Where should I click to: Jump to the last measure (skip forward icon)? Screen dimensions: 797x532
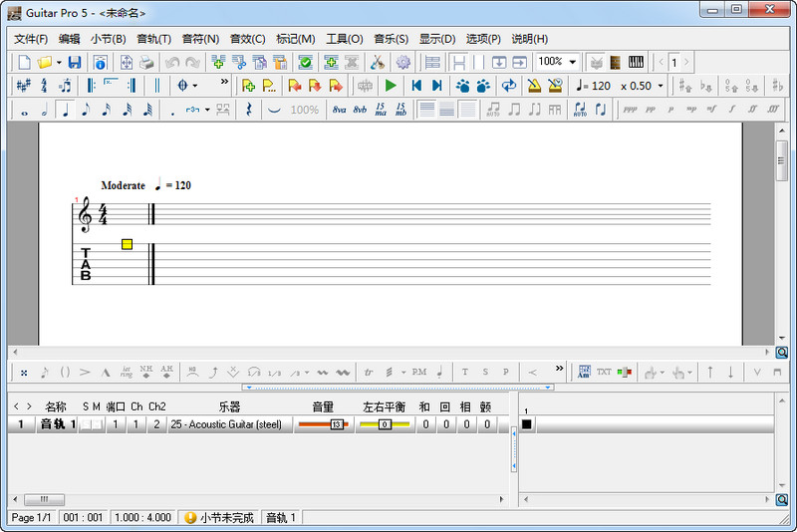[x=437, y=86]
